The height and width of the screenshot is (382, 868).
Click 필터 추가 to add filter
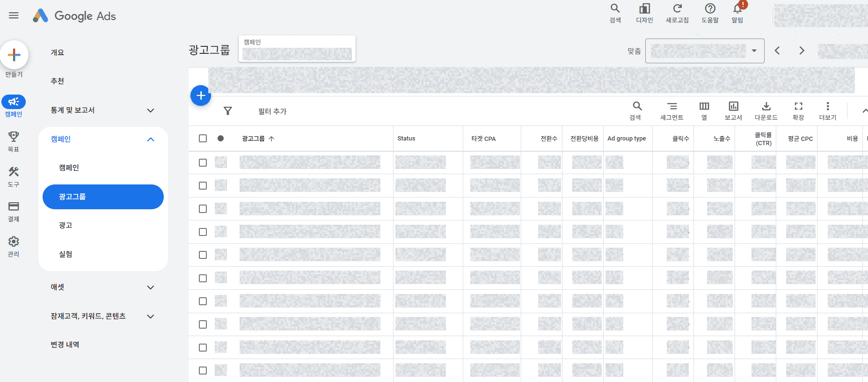[x=272, y=111]
